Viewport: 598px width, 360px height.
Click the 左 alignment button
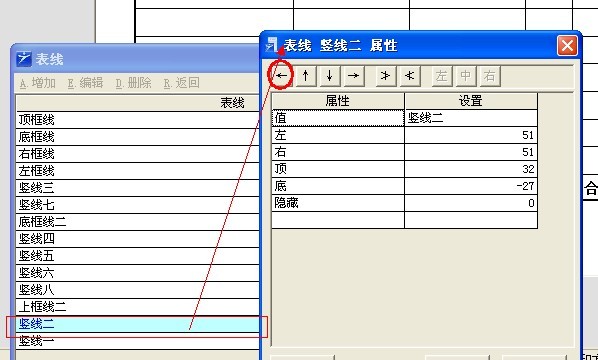pos(442,76)
